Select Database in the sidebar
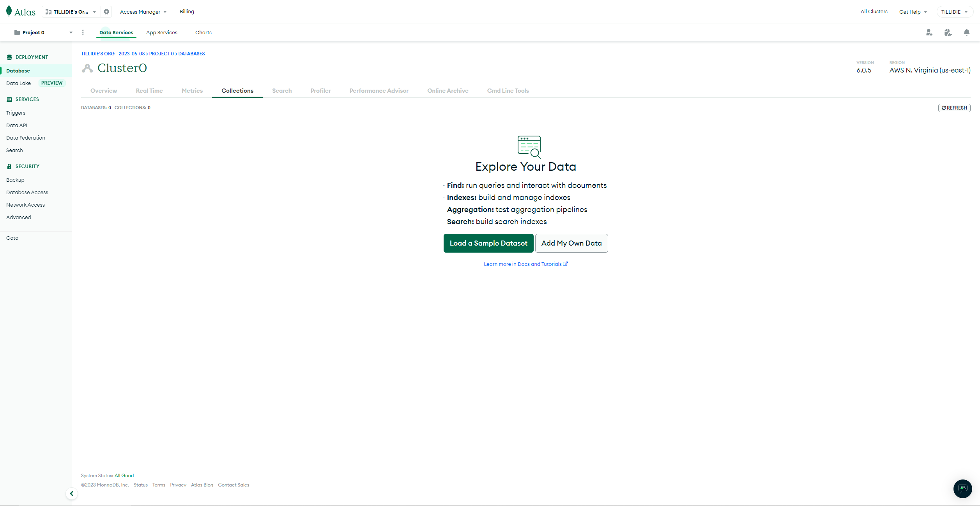The image size is (980, 506). [x=36, y=71]
